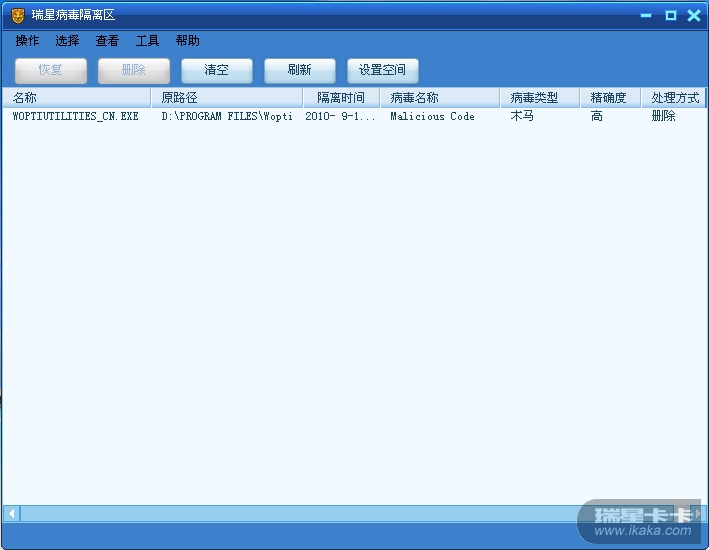Click the 清空 button
Viewport: 709px width, 550px height.
[217, 70]
